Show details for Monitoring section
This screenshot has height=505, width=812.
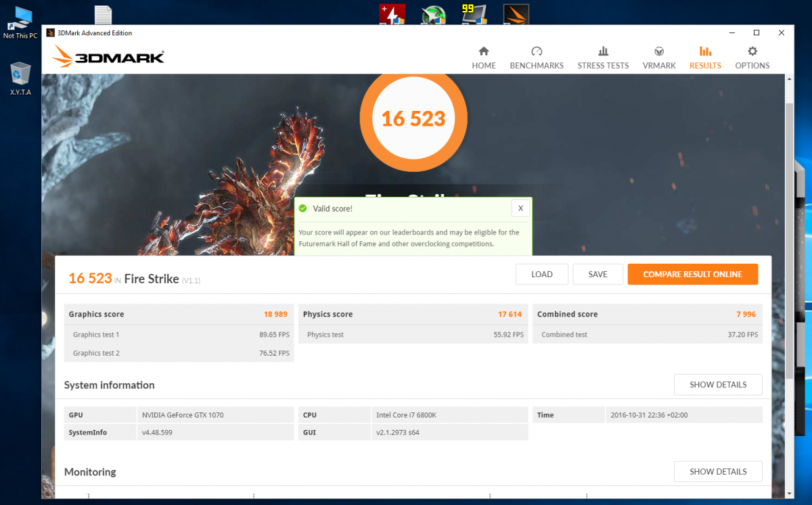718,472
